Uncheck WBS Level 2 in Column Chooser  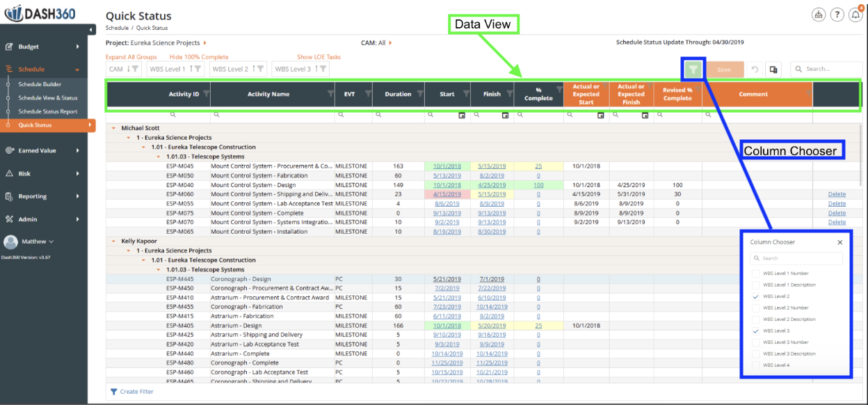[x=756, y=296]
